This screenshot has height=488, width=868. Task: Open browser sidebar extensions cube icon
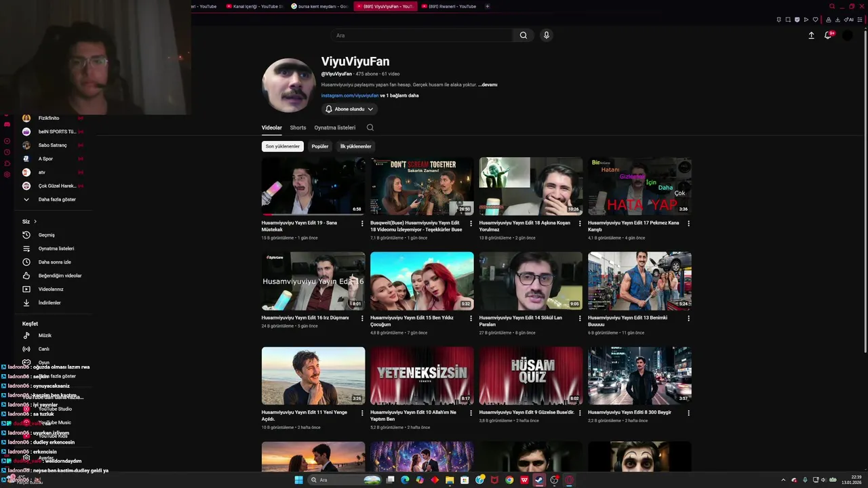pos(7,163)
